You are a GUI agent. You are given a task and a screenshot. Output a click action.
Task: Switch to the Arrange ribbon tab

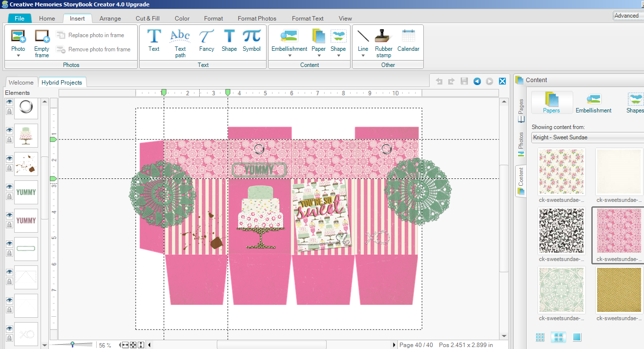pos(110,19)
